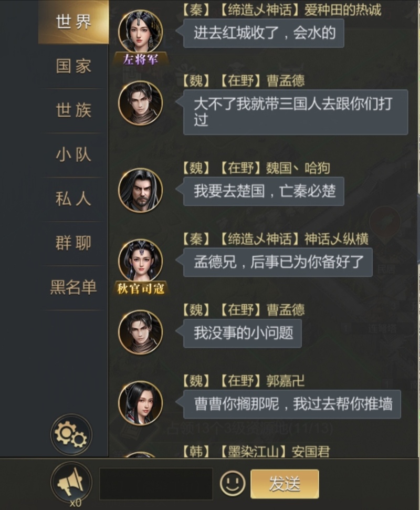Screen dimensions: 420x510
Task: Select the 群聊 chat tab
Action: 73,243
